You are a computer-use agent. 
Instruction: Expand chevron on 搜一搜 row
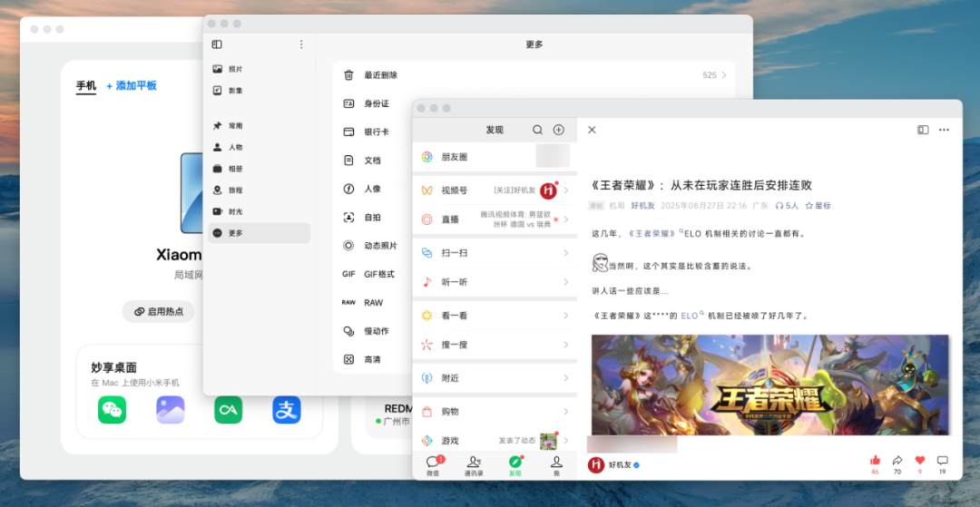(x=565, y=345)
